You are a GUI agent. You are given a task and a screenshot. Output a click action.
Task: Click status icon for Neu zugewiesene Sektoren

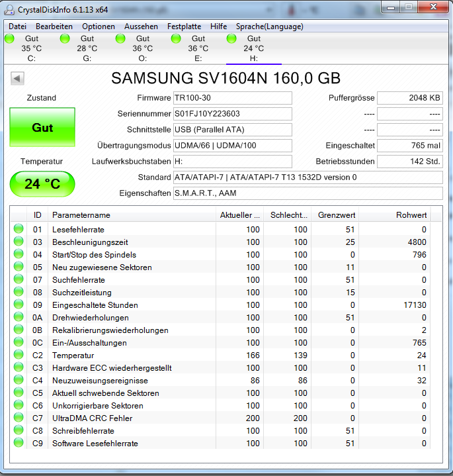(x=19, y=266)
